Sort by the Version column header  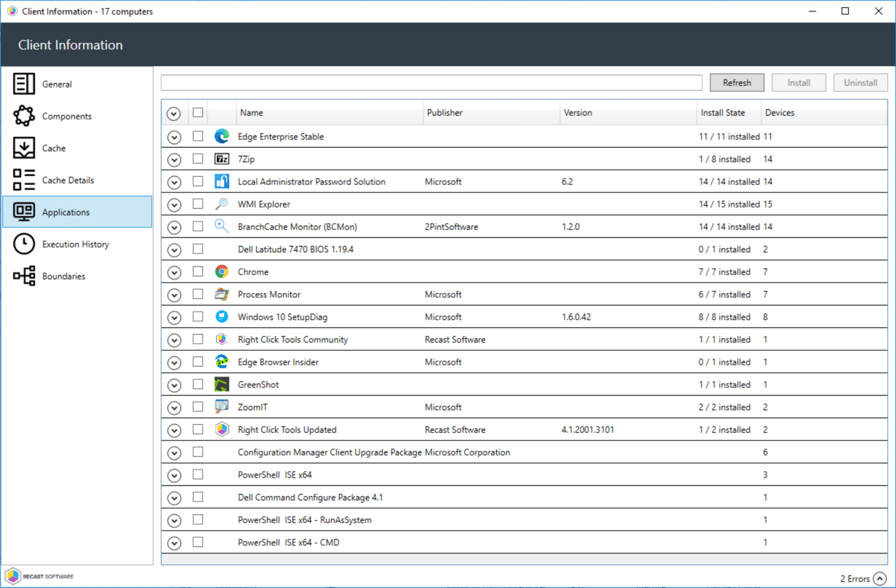point(628,112)
